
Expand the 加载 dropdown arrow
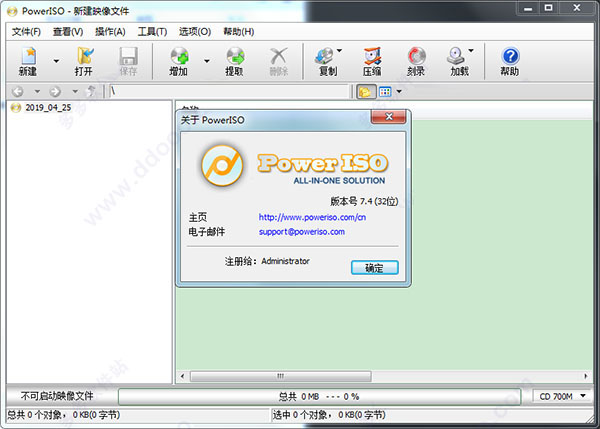point(471,51)
